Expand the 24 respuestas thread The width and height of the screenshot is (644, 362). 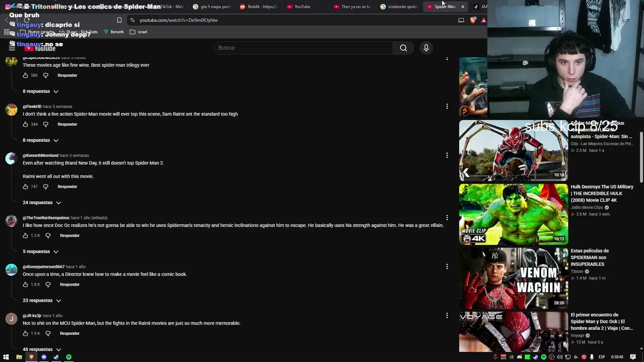tap(42, 203)
